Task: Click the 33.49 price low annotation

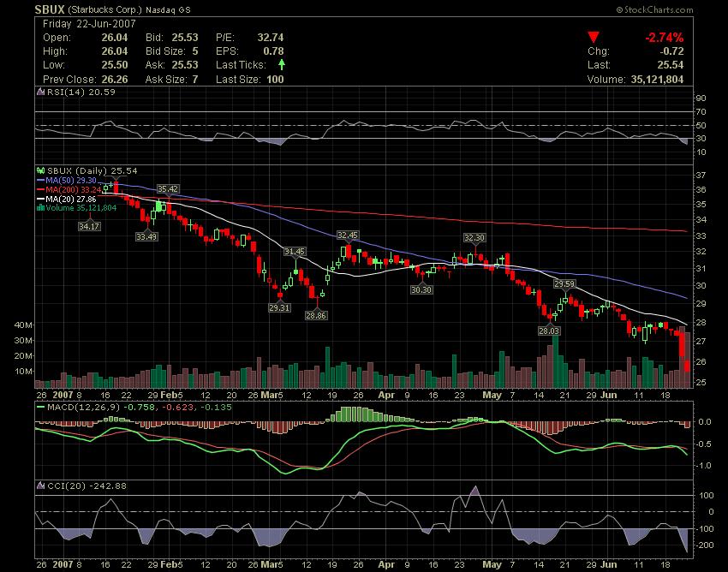Action: point(146,237)
